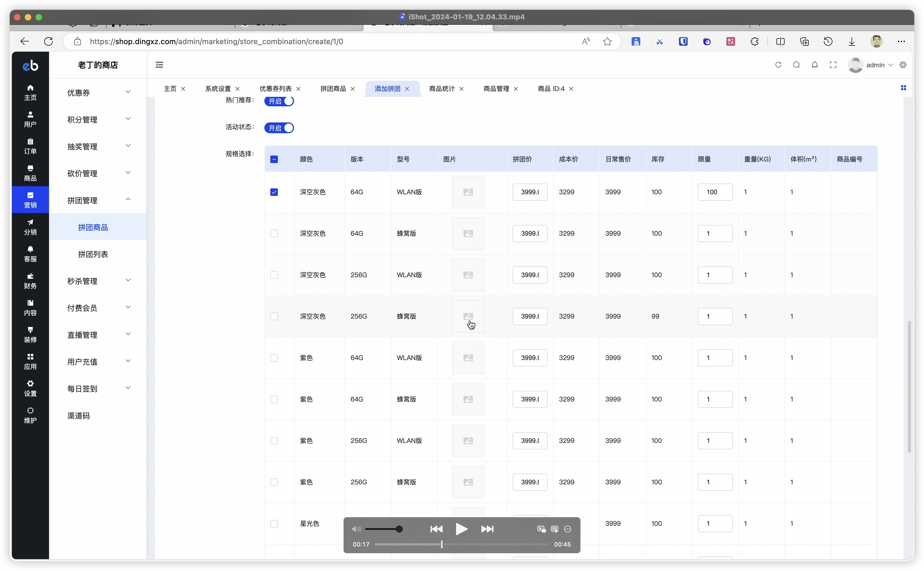
Task: Expand the 优惠券 menu
Action: 98,93
